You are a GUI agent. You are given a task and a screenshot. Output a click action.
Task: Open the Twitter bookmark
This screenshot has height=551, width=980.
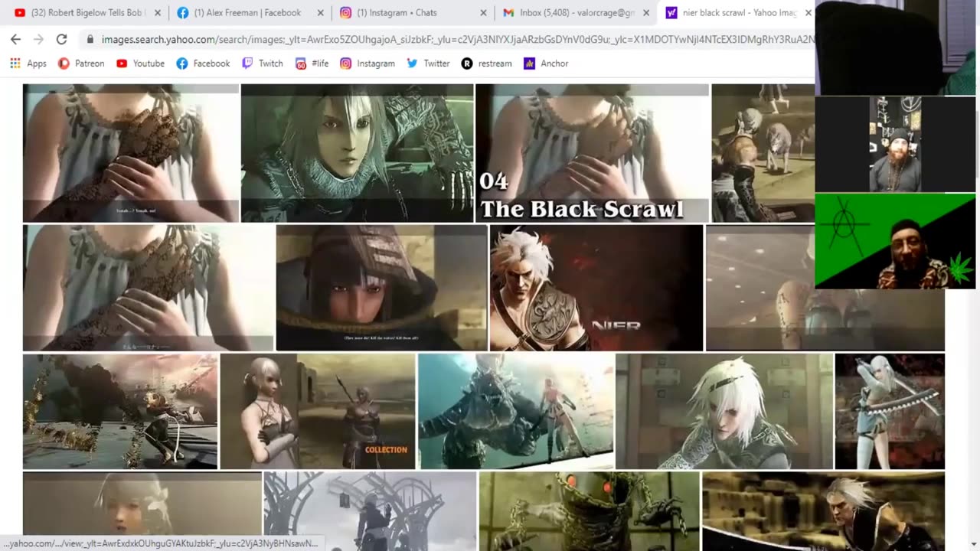428,64
